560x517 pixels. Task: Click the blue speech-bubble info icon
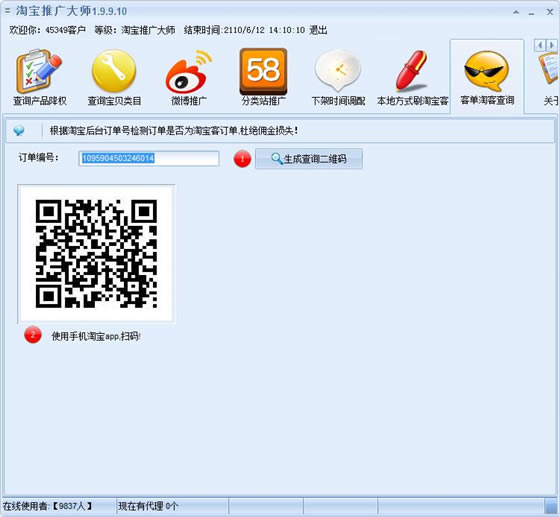19,131
